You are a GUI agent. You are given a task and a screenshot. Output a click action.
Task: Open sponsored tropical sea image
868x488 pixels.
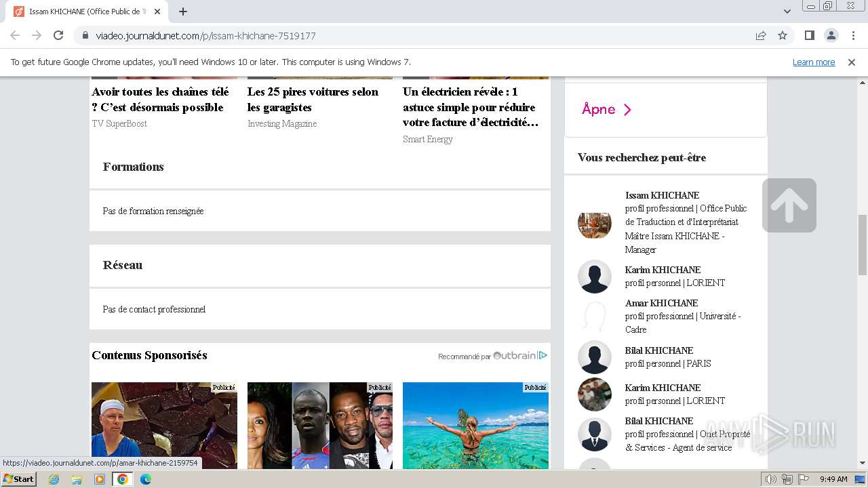point(475,426)
